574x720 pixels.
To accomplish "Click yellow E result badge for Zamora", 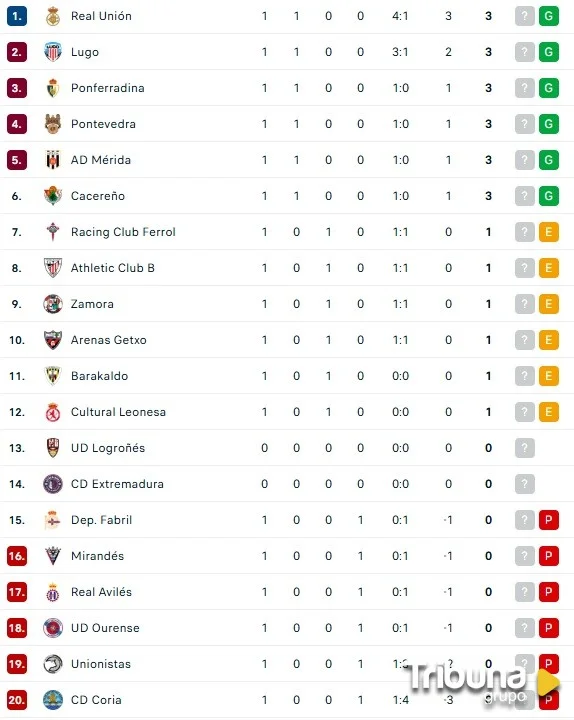I will click(x=548, y=304).
